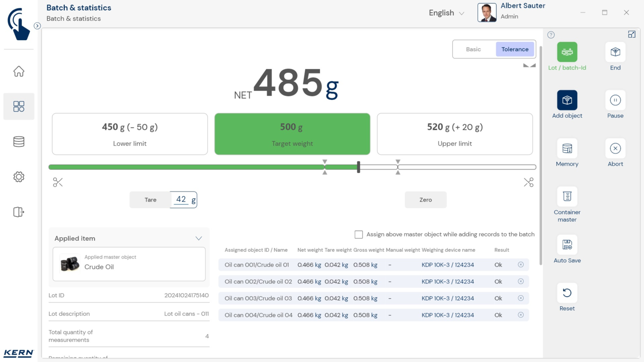Screen dimensions: 644x362
Task: Open the database icon in left sidebar
Action: pos(19,142)
